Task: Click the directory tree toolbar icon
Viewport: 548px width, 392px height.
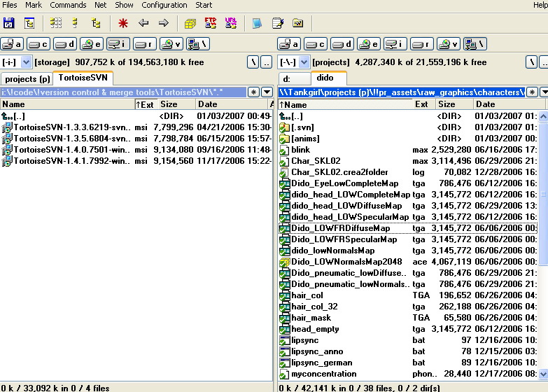Action: click(x=29, y=23)
